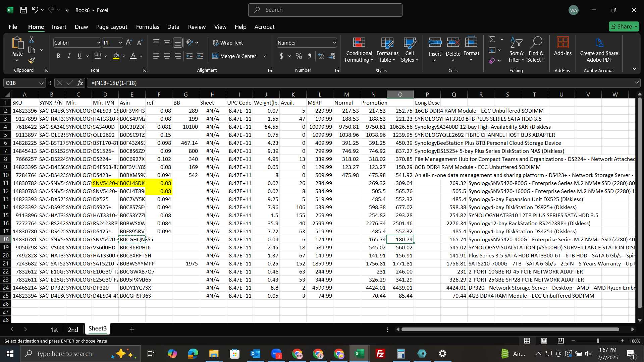This screenshot has width=644, height=362.
Task: Click the Cut scissors icon
Action: point(32,40)
